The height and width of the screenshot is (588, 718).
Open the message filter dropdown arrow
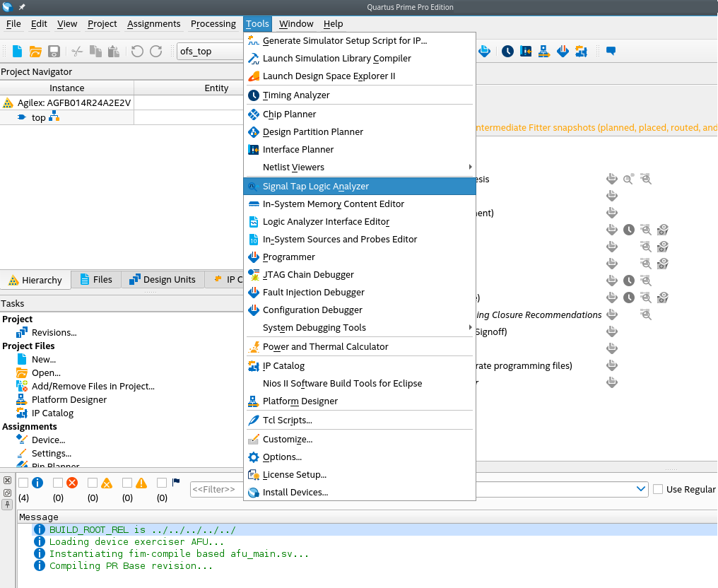coord(641,489)
